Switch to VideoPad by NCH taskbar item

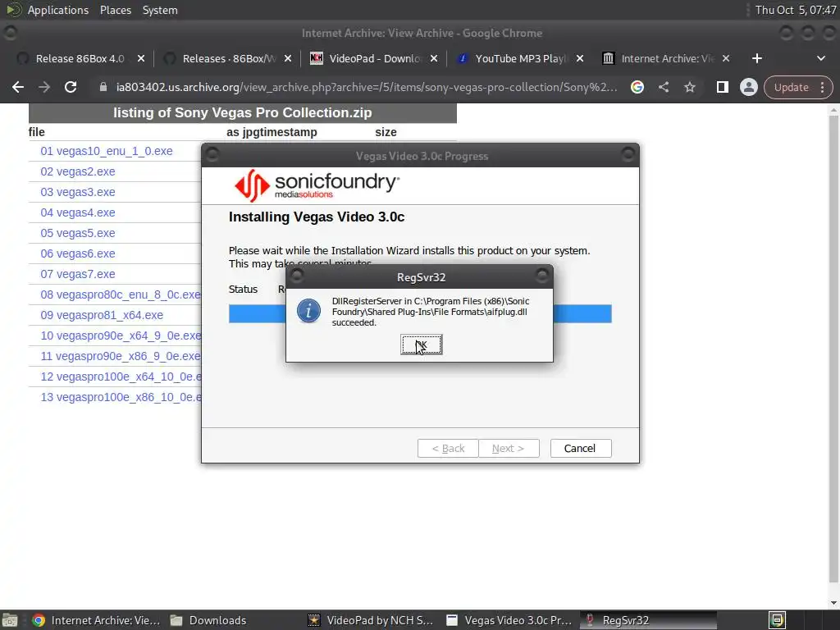click(371, 620)
